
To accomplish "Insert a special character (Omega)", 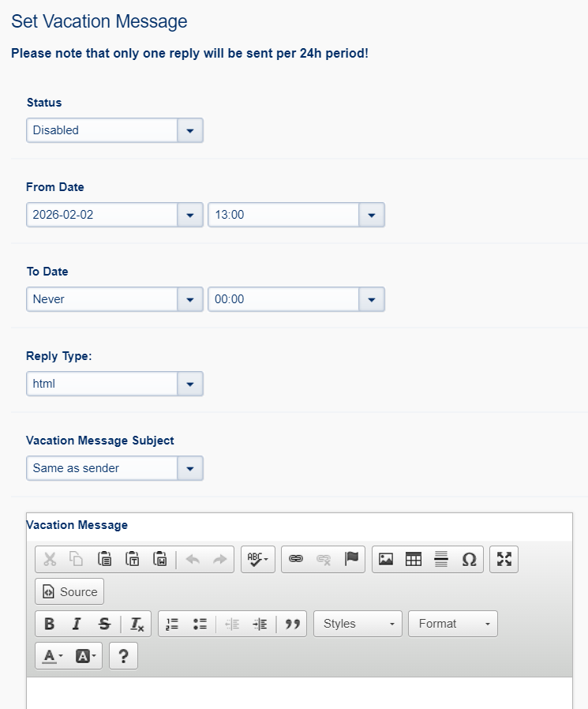I will (469, 559).
